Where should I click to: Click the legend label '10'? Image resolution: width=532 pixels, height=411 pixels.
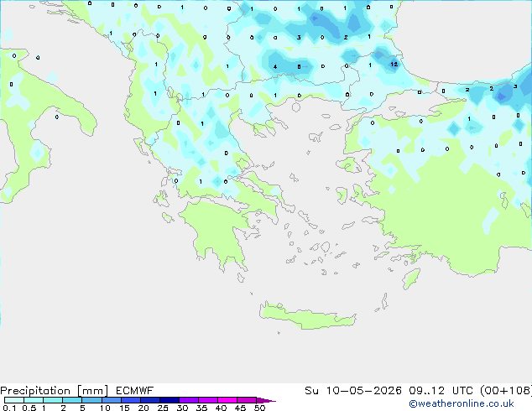tap(105, 408)
